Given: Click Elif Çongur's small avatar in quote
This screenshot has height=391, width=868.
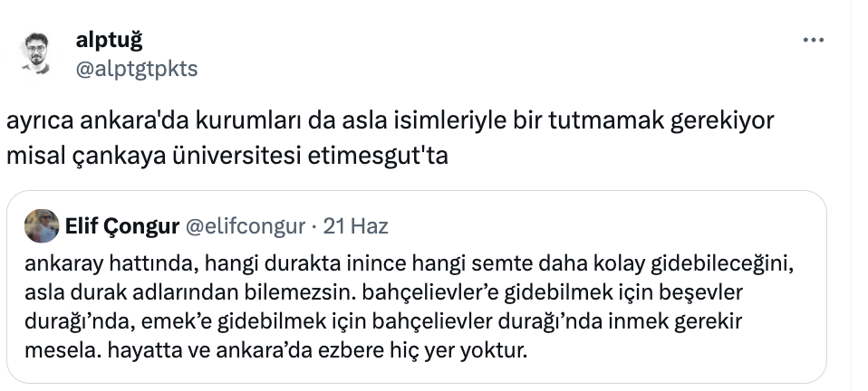Looking at the screenshot, I should click(42, 226).
